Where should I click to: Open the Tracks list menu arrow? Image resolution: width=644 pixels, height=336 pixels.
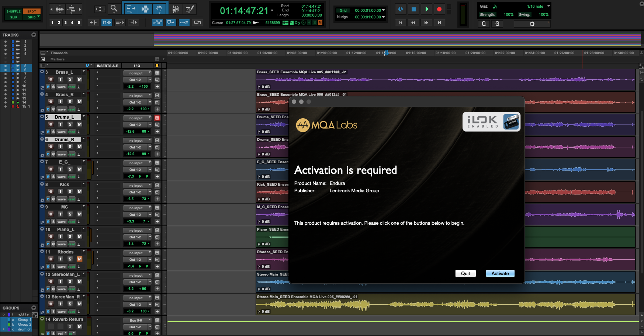point(34,35)
